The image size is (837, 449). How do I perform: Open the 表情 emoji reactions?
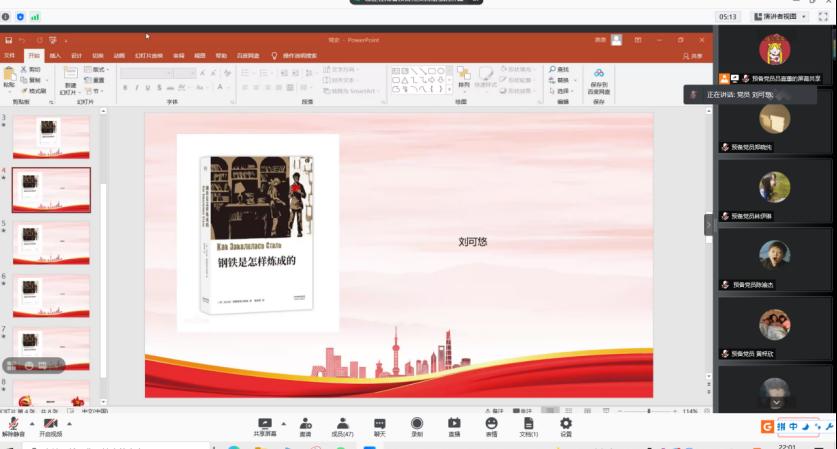pos(491,424)
